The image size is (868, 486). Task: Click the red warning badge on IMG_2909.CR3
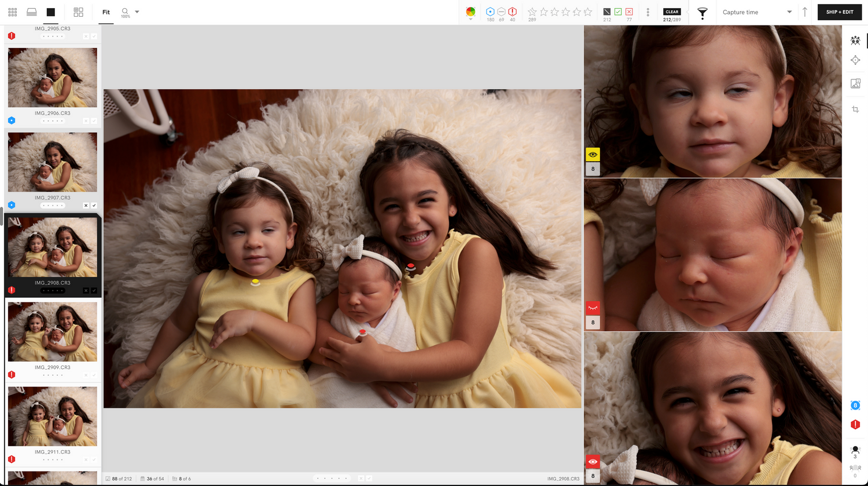coord(12,375)
